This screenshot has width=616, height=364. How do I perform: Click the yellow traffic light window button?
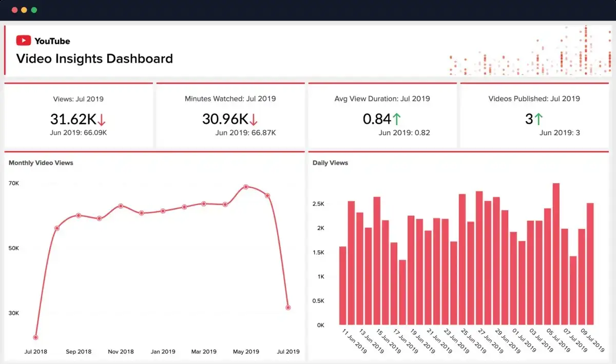tap(24, 9)
